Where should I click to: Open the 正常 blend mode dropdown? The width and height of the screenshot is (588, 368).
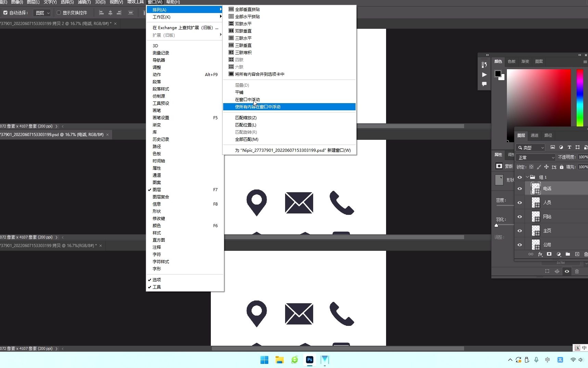click(x=535, y=157)
